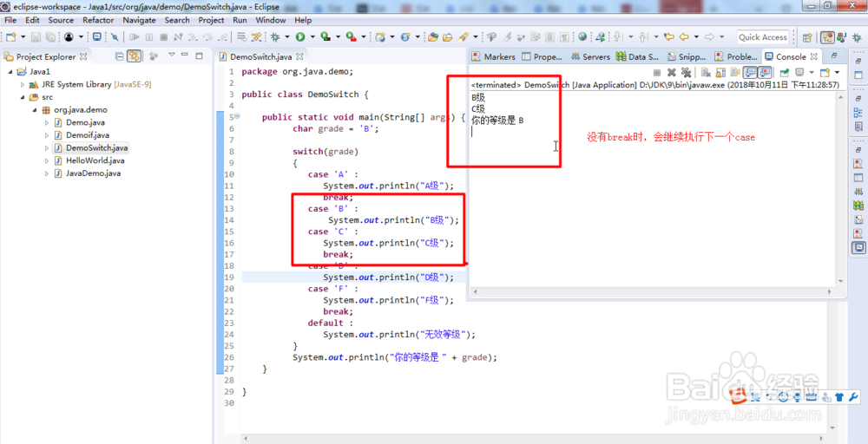Open the Navigate menu
The height and width of the screenshot is (444, 868).
tap(139, 20)
